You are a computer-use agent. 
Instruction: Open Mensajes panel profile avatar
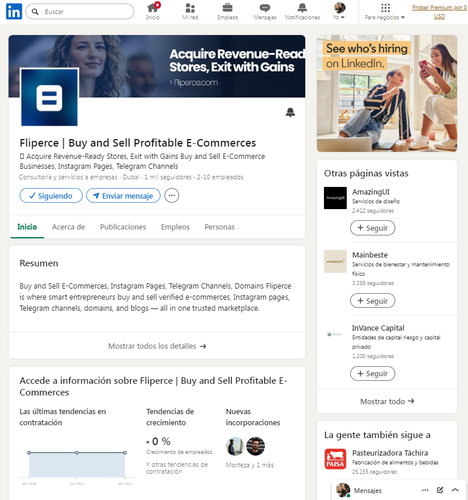pos(343,490)
